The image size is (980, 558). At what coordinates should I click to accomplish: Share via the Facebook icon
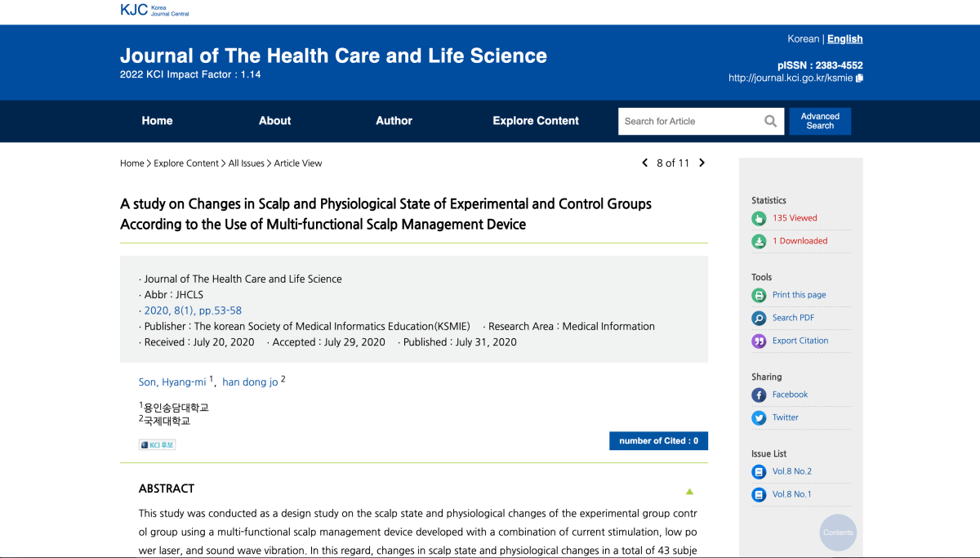pos(759,395)
